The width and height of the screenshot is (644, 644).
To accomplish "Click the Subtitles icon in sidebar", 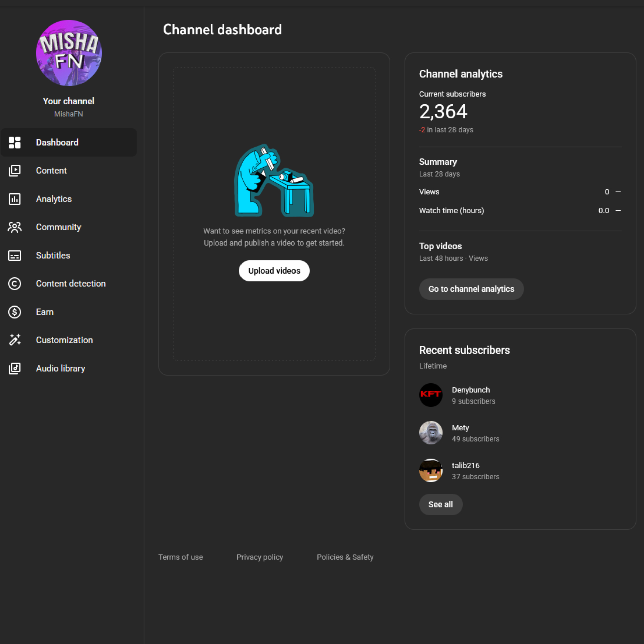I will (14, 256).
